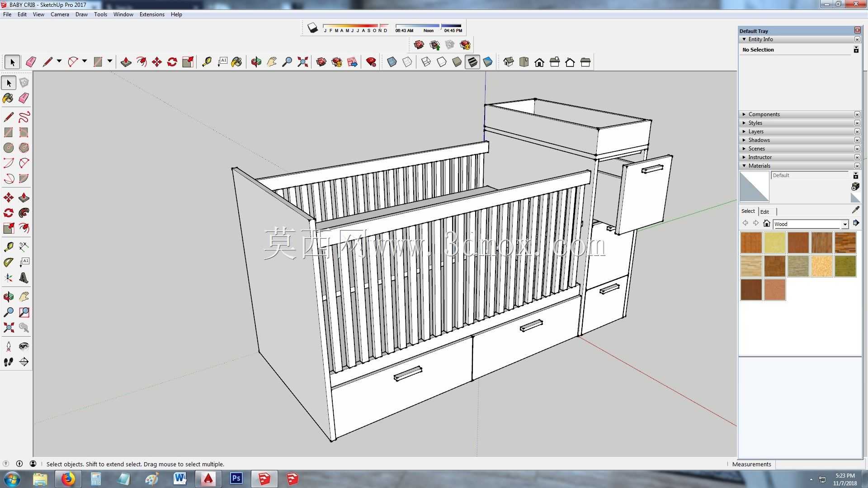Open the Camera menu
The height and width of the screenshot is (488, 868).
(x=60, y=14)
